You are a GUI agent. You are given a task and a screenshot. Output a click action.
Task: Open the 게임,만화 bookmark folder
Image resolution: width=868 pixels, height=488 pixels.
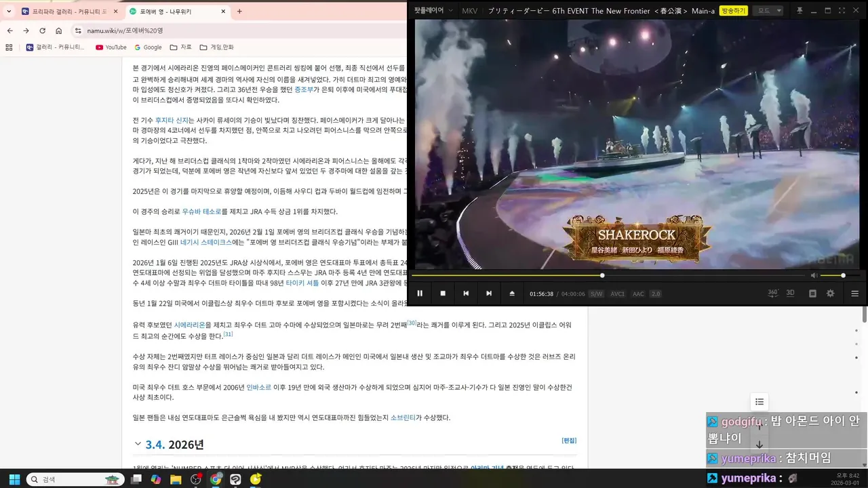click(217, 47)
